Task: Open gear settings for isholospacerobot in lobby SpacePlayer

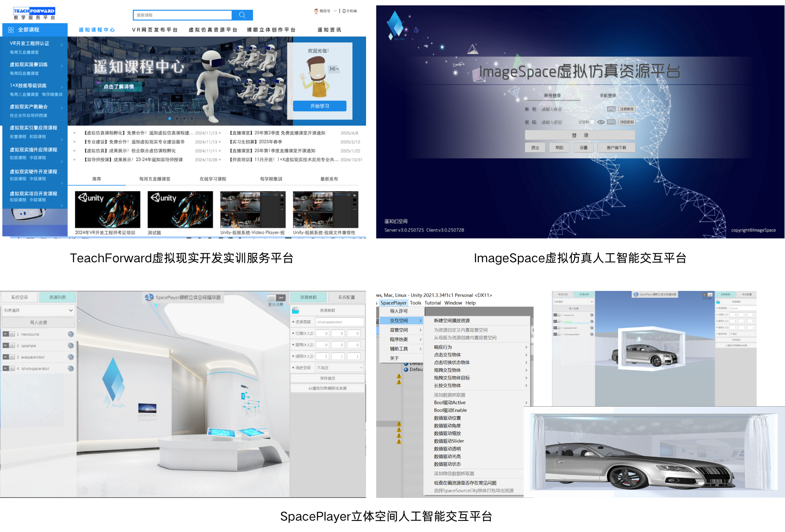Action: 71,369
